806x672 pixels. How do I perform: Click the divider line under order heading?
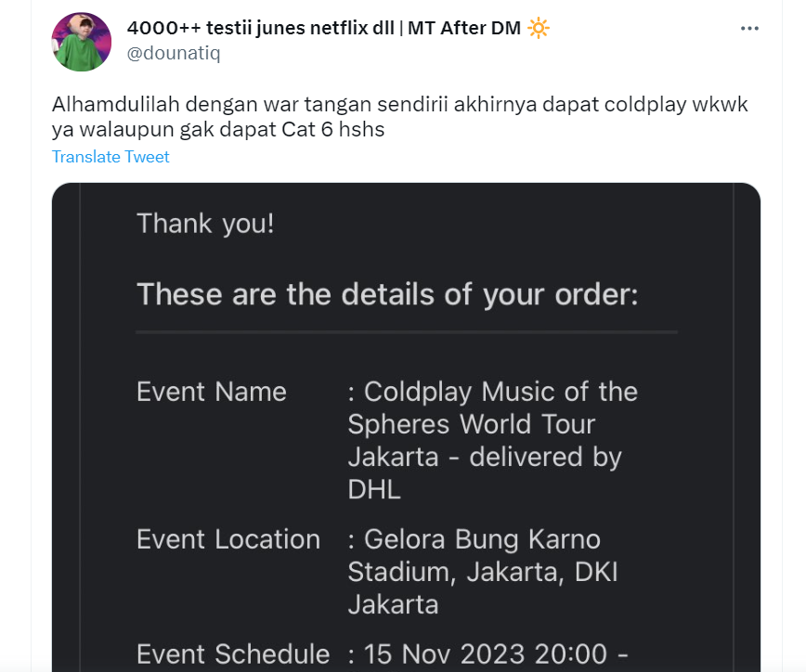pos(406,331)
